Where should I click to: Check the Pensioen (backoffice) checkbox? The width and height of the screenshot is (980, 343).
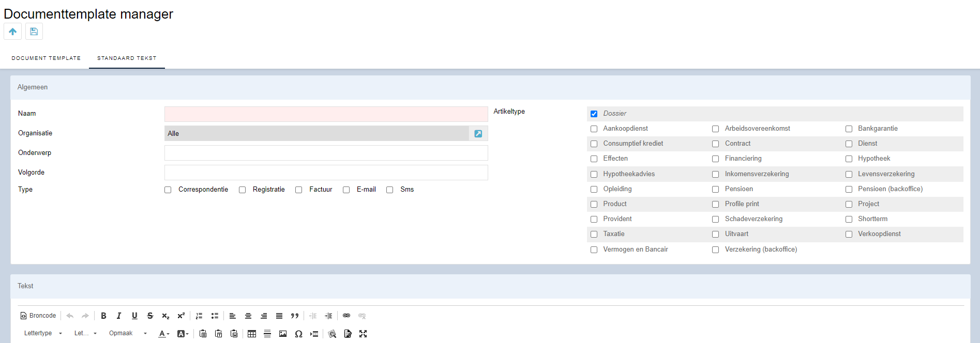pyautogui.click(x=849, y=190)
